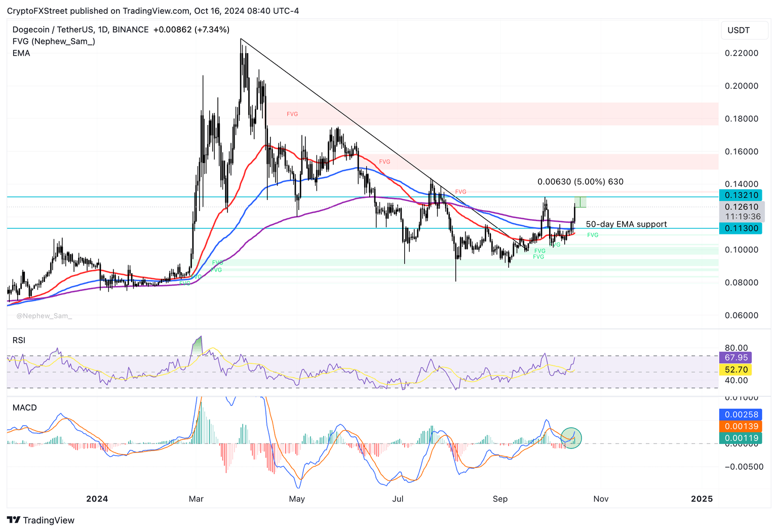This screenshot has width=778, height=532.
Task: Click the green circle highlight on the MACD
Action: [x=571, y=438]
